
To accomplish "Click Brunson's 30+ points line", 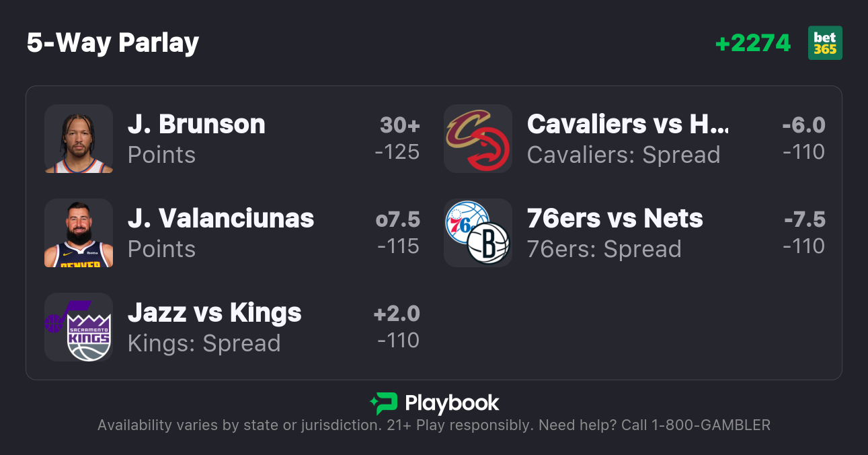I will pos(399,125).
